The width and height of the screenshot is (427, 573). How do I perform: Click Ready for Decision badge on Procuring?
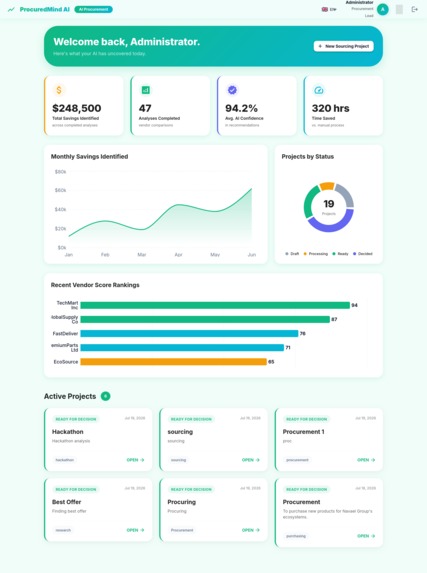191,489
